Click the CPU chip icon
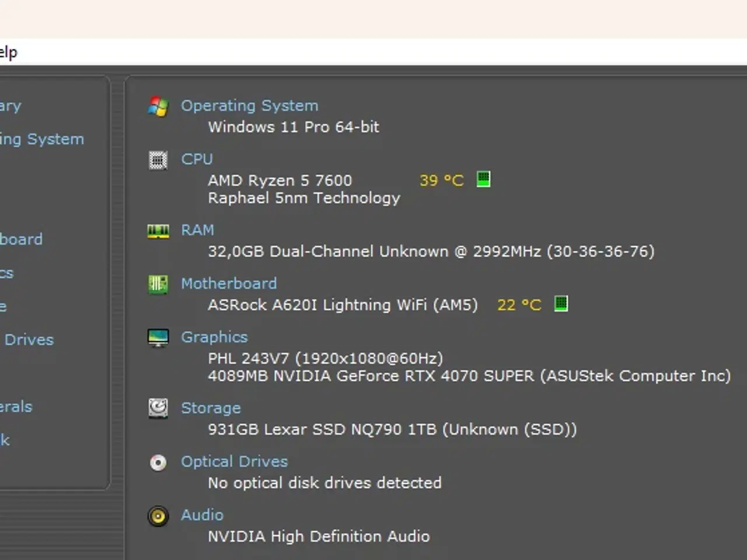747x560 pixels. [x=158, y=160]
